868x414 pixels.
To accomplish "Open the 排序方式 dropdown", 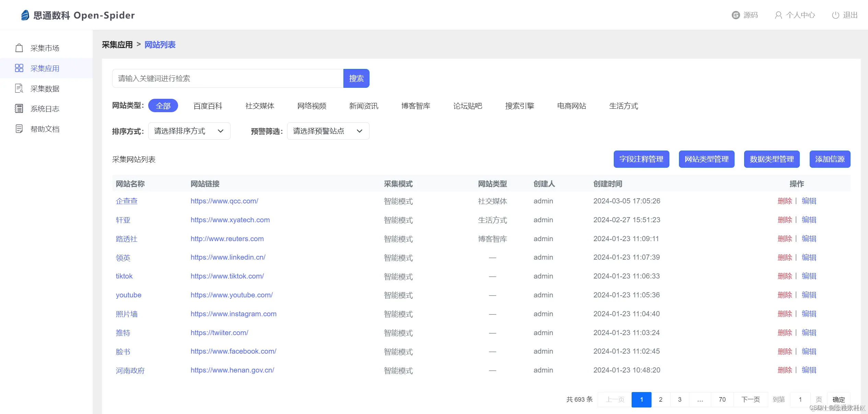I will (189, 131).
